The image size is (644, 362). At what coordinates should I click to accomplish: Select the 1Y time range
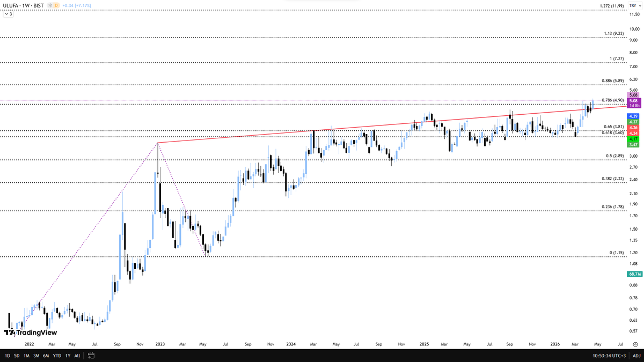tap(68, 356)
